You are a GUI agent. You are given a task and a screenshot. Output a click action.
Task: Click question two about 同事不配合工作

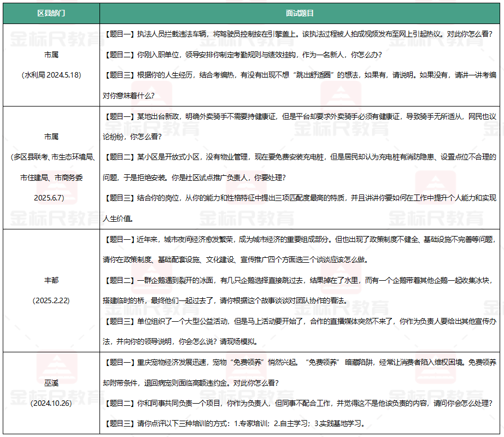tap(297, 403)
